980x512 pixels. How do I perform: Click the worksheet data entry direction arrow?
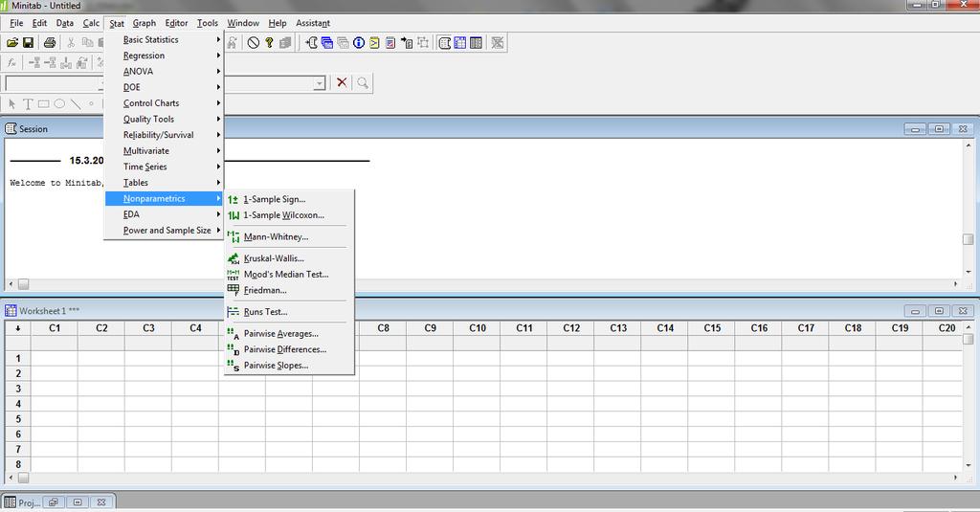click(18, 328)
